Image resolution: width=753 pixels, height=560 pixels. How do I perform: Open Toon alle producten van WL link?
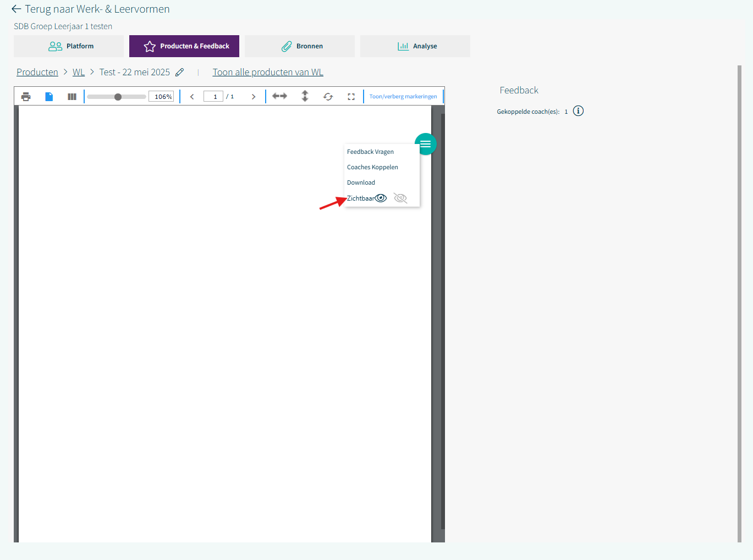[x=268, y=73]
